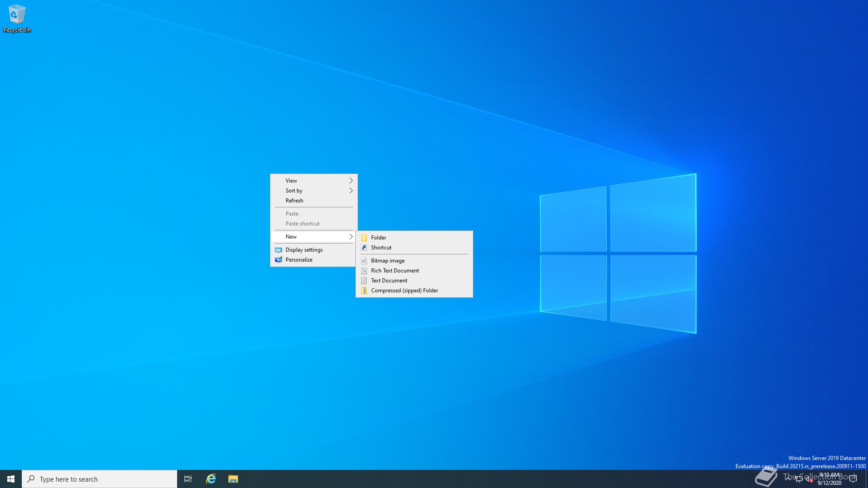Open File Explorer from the taskbar
Image resolution: width=868 pixels, height=488 pixels.
[x=233, y=479]
